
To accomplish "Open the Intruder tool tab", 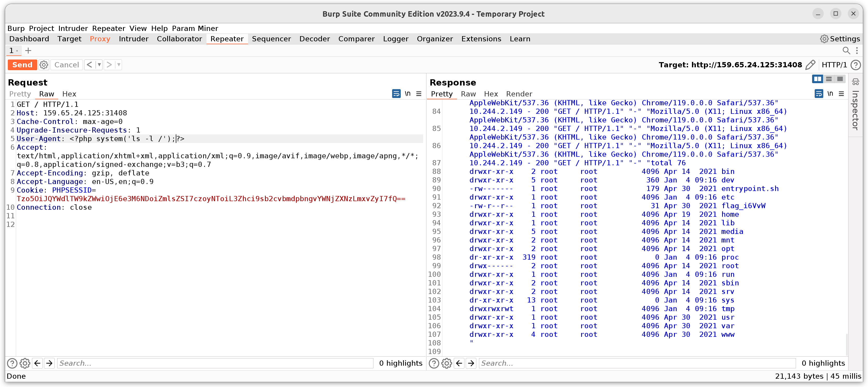I will point(134,39).
